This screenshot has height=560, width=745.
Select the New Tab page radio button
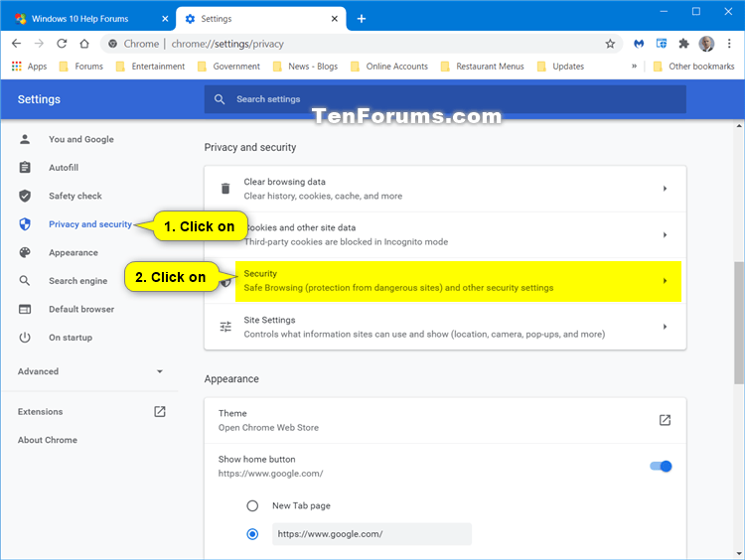coord(252,505)
